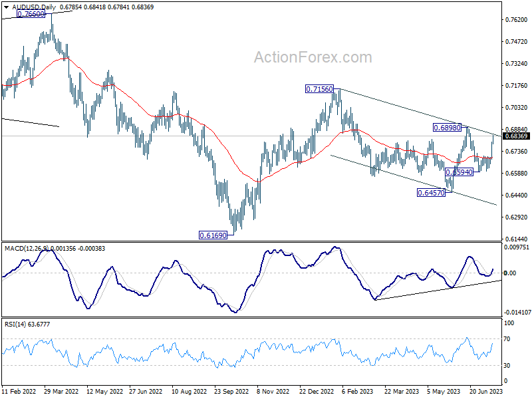
Task: Click the 20 Jun 2023 date marker
Action: [x=486, y=391]
